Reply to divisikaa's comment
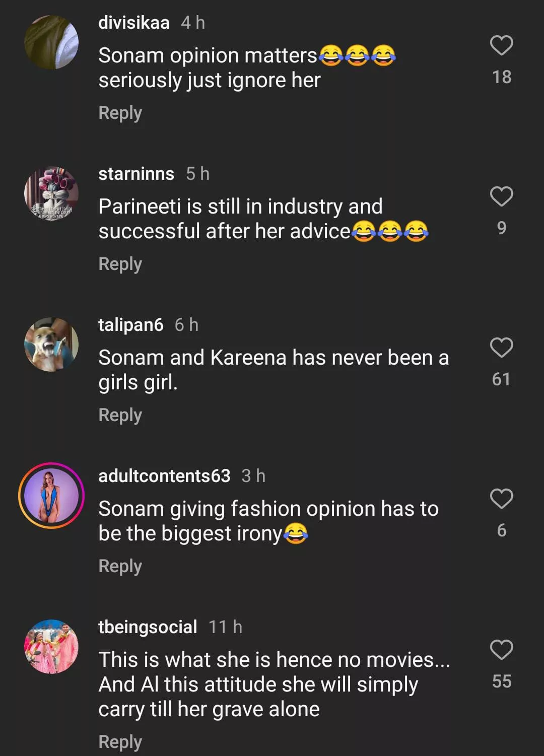544x756 pixels. pos(120,113)
